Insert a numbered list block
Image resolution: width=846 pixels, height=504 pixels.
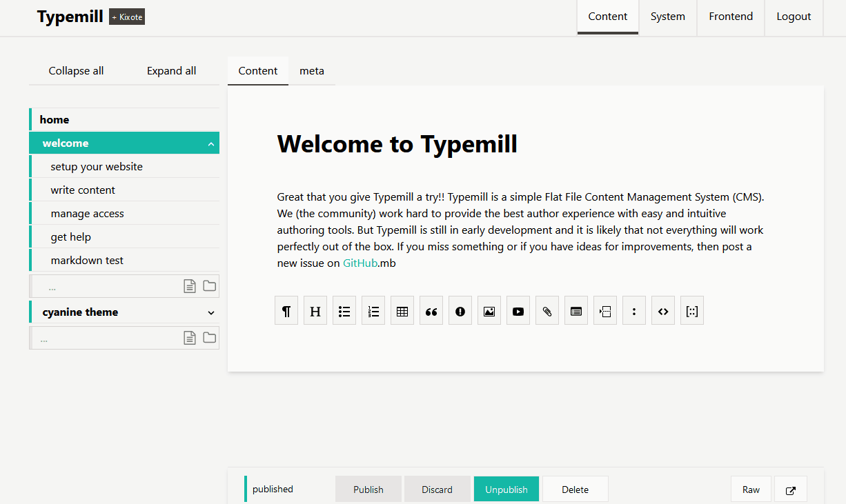tap(373, 310)
